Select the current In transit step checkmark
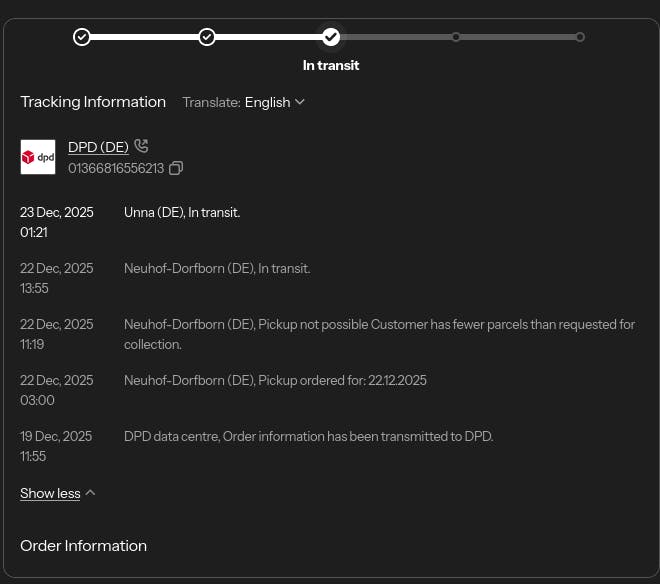The width and height of the screenshot is (660, 584). [331, 37]
